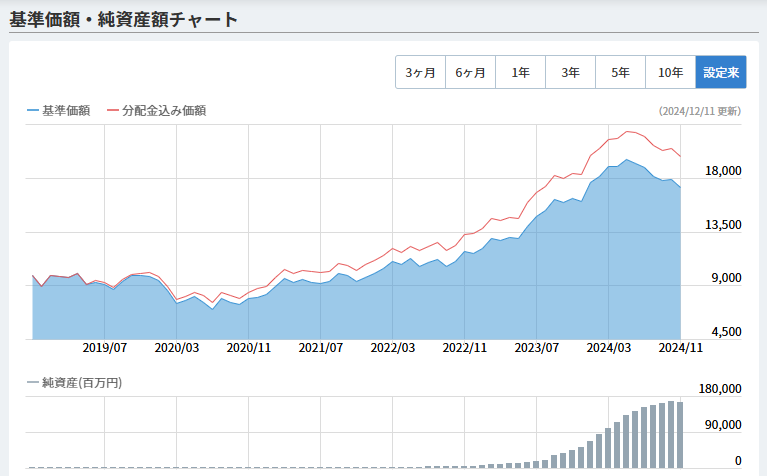Click the (2024/12/11 更新) date text
Image resolution: width=767 pixels, height=476 pixels.
coord(699,111)
